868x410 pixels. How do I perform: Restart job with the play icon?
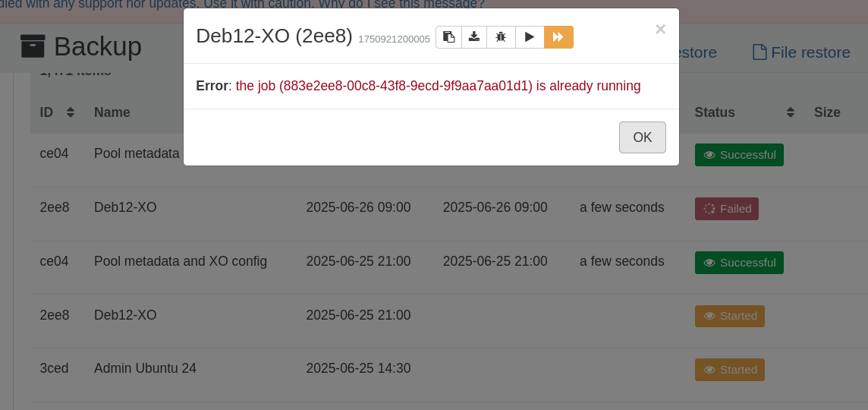point(530,37)
